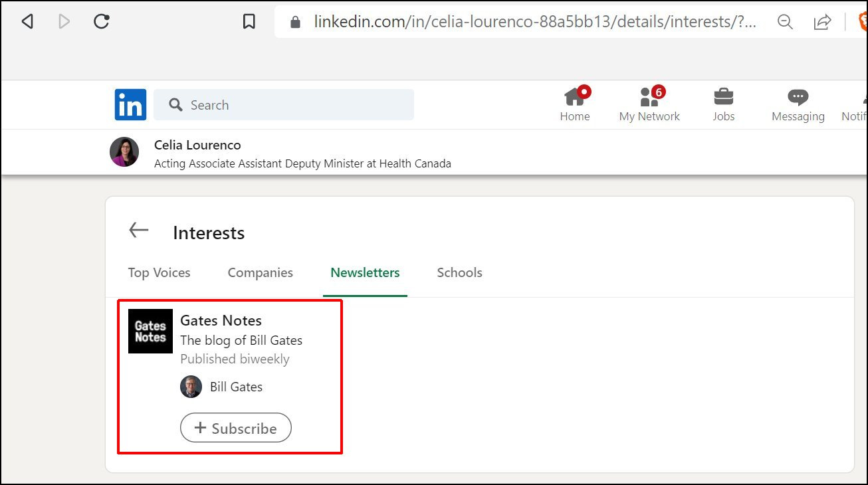Screen dimensions: 868x485
Task: Click the share icon in the address bar
Action: [822, 22]
